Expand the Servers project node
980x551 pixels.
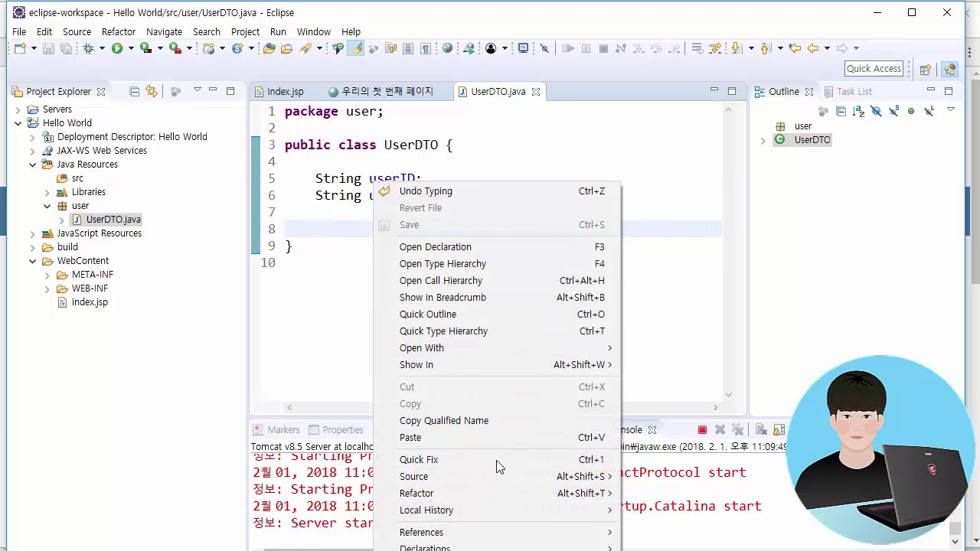18,109
